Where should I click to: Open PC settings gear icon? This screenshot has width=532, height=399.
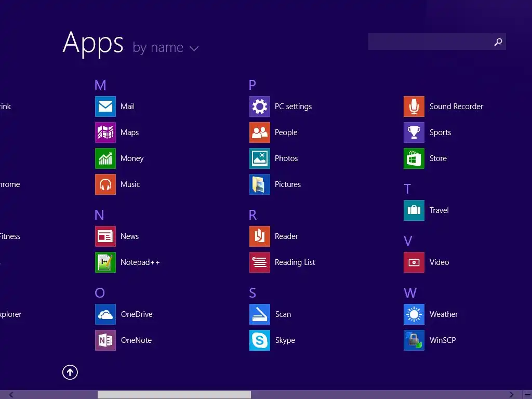coord(260,107)
